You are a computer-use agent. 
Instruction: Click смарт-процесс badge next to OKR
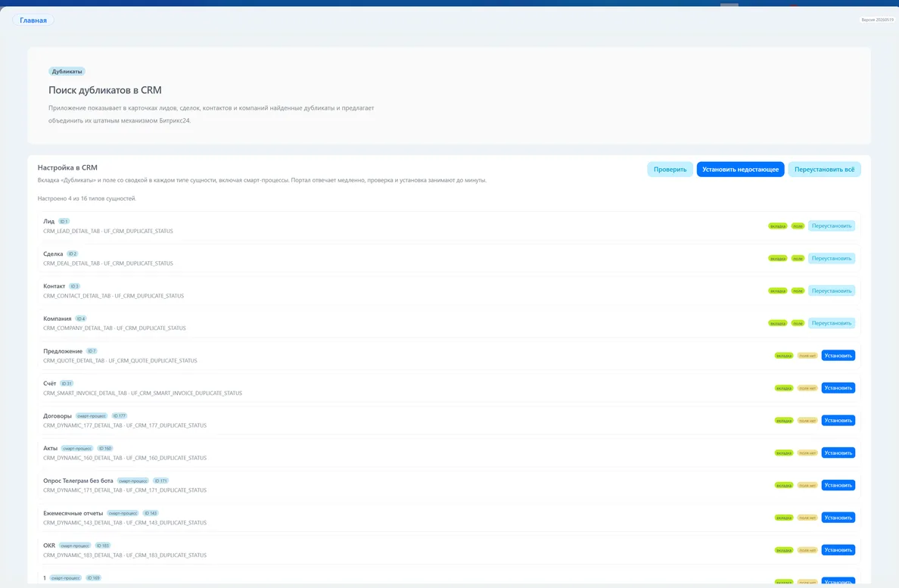[x=75, y=546]
